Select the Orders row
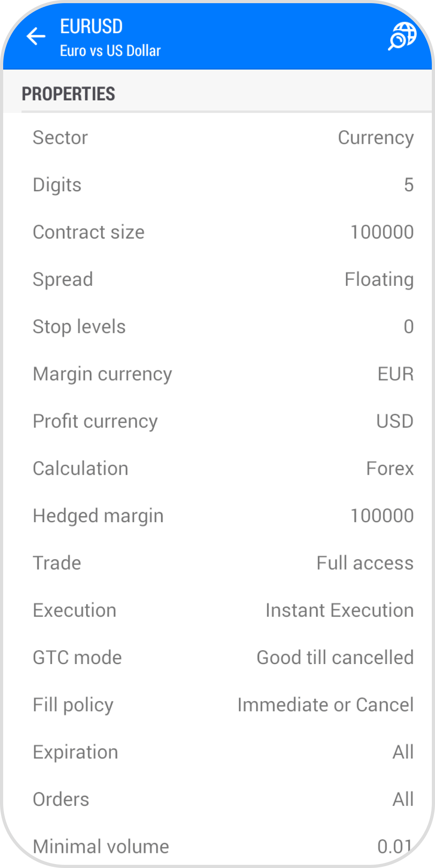435x868 pixels. point(217,799)
